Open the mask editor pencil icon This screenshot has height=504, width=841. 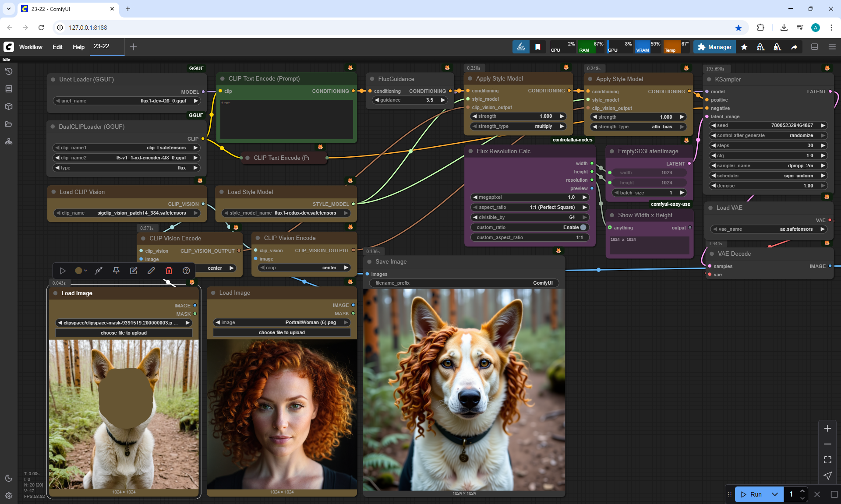coord(151,271)
